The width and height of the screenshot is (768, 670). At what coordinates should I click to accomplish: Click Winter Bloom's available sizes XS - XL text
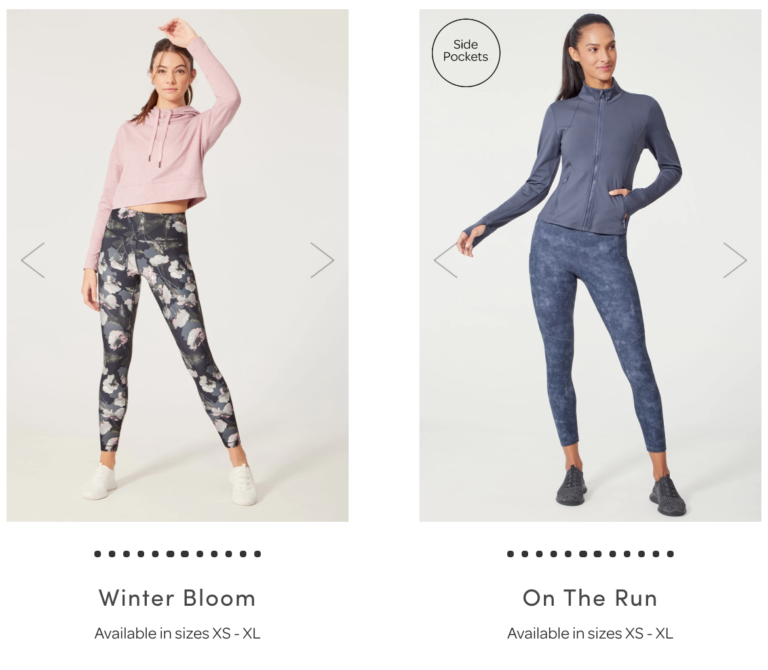[x=177, y=633]
